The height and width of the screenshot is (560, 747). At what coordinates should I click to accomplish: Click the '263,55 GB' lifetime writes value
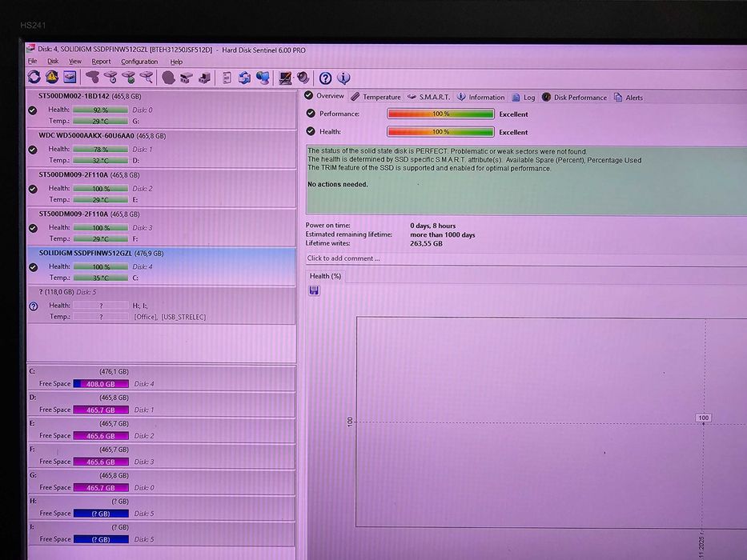pos(427,243)
